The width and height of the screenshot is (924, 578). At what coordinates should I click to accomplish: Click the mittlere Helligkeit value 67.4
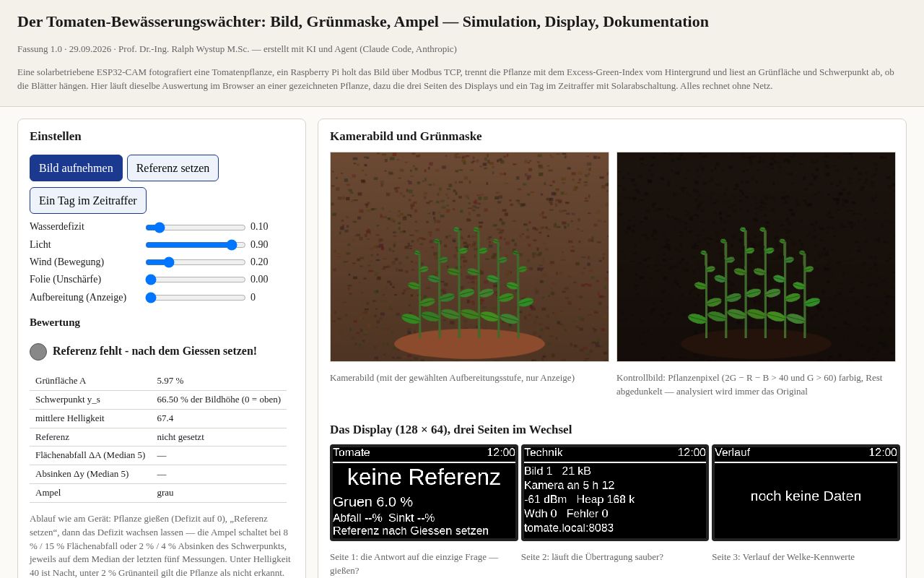pyautogui.click(x=165, y=418)
